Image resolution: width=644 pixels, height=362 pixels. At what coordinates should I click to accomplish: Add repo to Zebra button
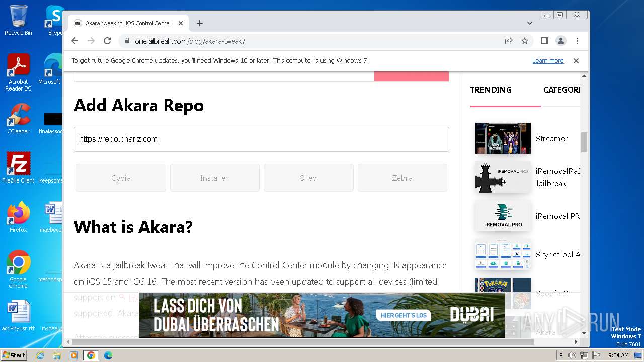coord(402,178)
